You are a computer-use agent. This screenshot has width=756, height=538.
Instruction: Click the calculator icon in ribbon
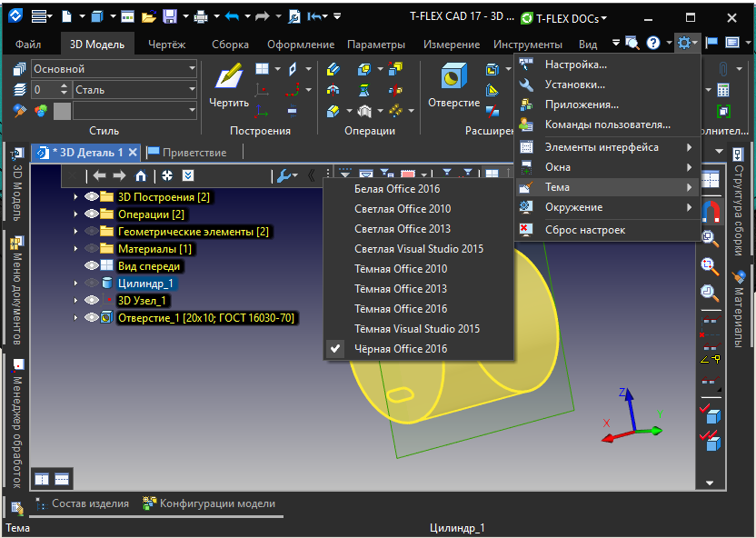tap(723, 90)
